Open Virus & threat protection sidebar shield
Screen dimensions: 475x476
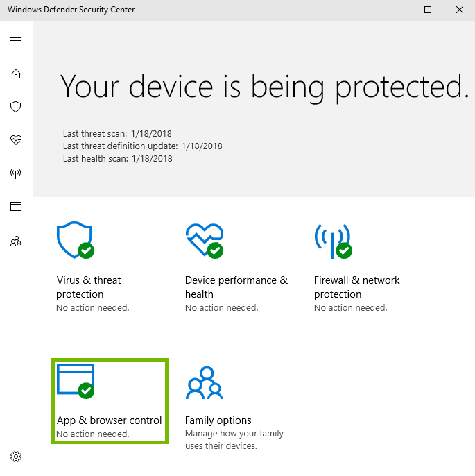tap(16, 107)
